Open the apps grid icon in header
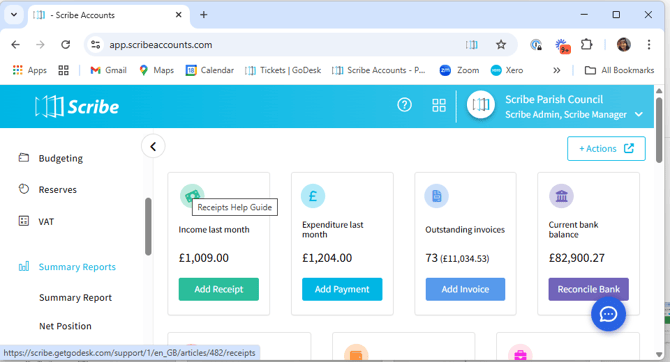This screenshot has width=670, height=362. (439, 105)
